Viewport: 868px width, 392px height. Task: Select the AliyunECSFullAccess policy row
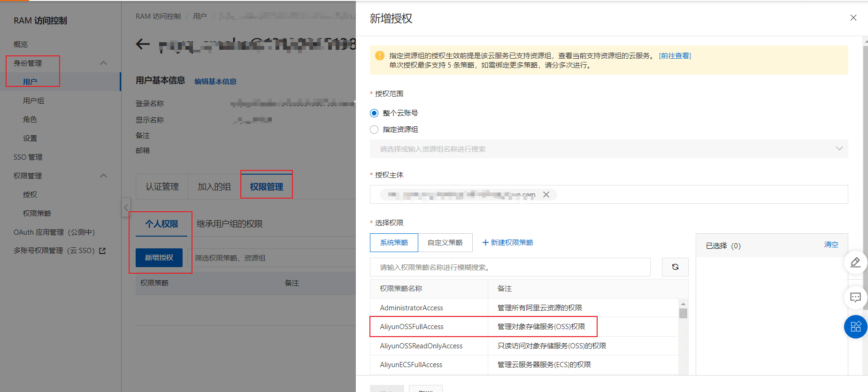click(524, 365)
